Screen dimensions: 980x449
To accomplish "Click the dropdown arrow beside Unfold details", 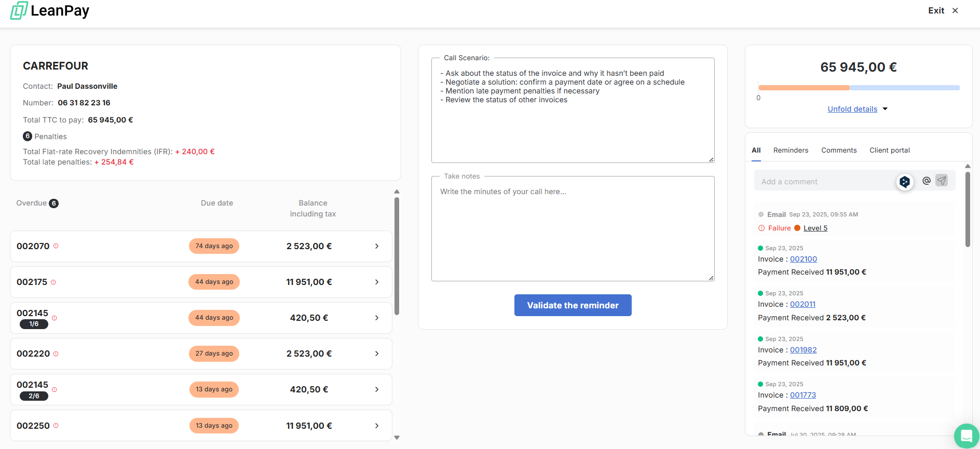I will 885,109.
